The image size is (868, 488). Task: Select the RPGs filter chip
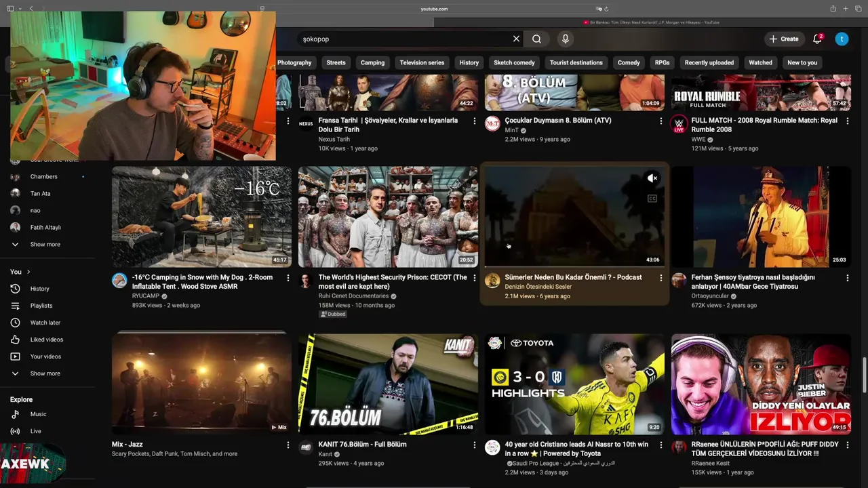click(x=662, y=62)
